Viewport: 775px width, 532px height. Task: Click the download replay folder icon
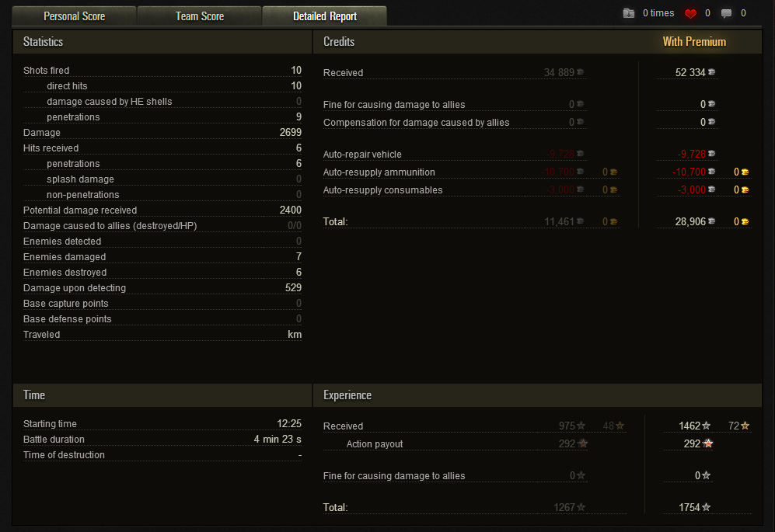point(629,13)
